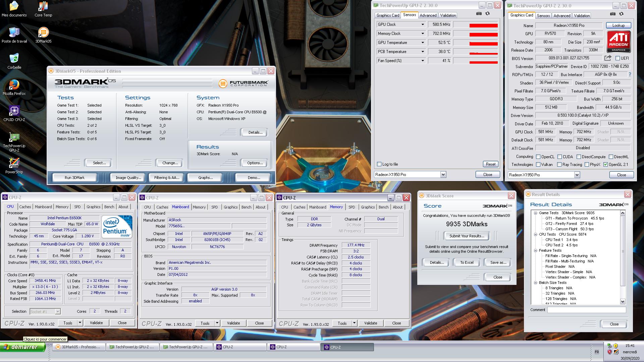Open the GPU Temperature sensor dropdown
Screen dimensions: 644x362
(423, 43)
